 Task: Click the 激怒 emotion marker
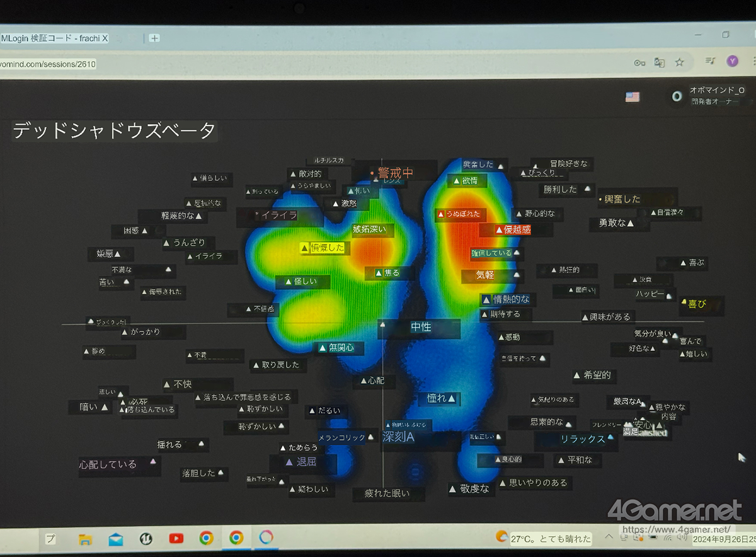[x=345, y=204]
